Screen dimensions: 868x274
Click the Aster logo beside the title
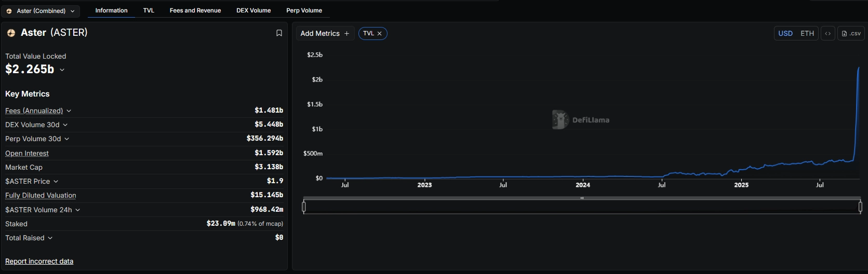[x=11, y=33]
